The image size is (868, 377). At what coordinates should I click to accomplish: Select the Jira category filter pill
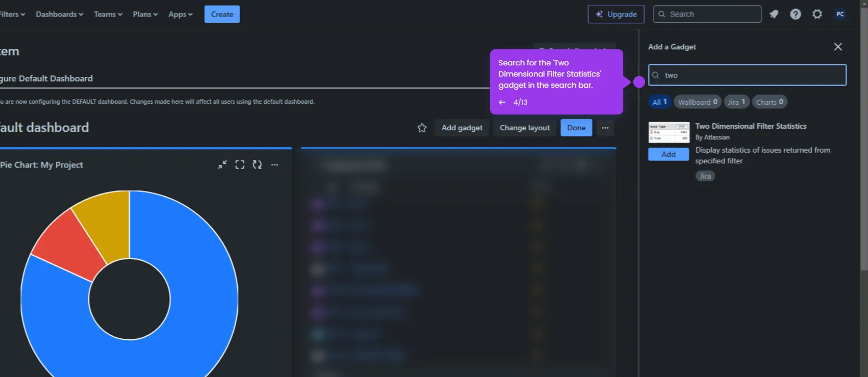[737, 102]
